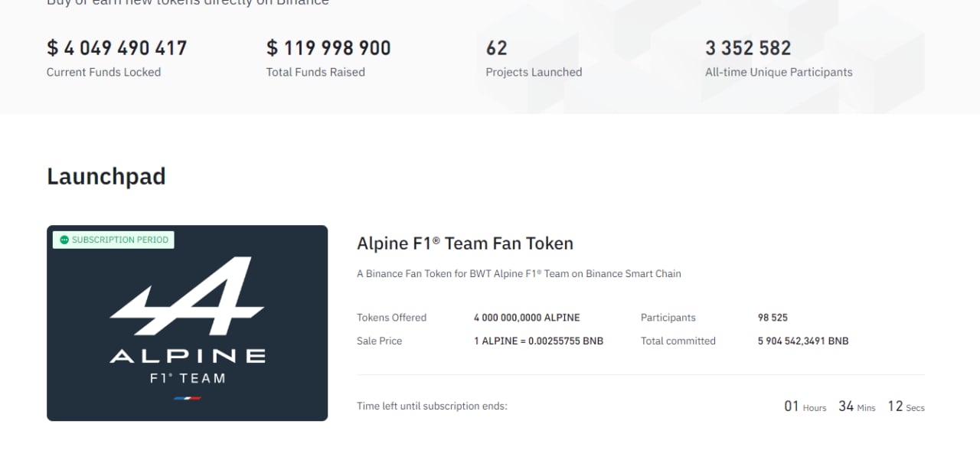Click the green Subscription Period badge
The image size is (980, 457).
tap(113, 240)
